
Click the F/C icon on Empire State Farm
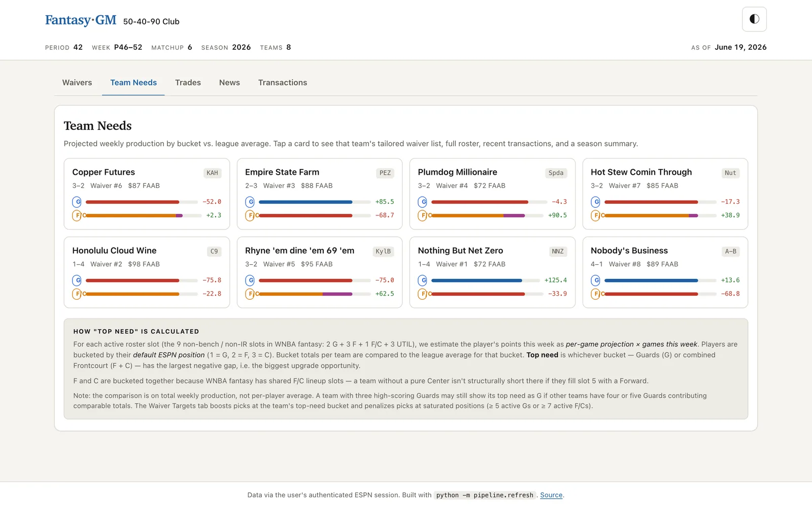click(x=250, y=215)
